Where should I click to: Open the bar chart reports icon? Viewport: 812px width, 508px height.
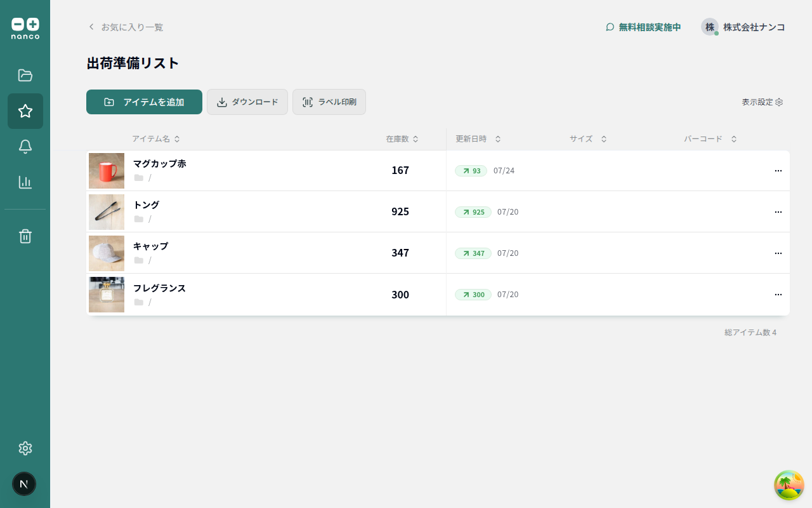[25, 182]
